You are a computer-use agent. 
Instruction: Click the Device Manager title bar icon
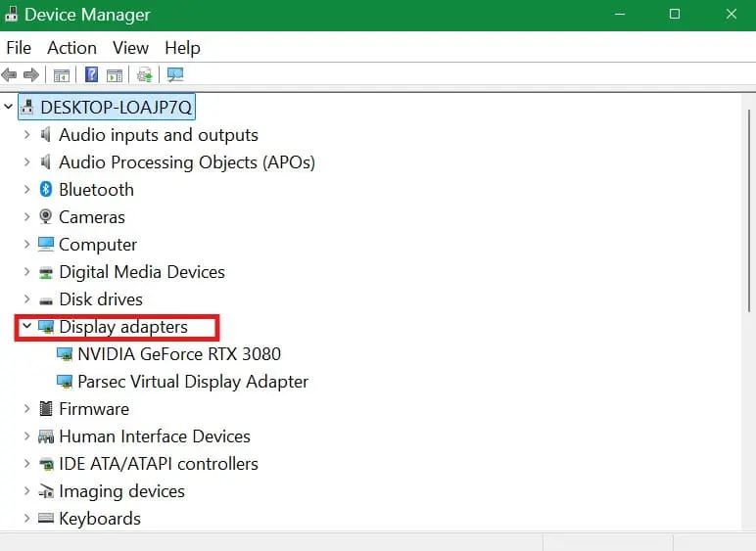pyautogui.click(x=11, y=15)
